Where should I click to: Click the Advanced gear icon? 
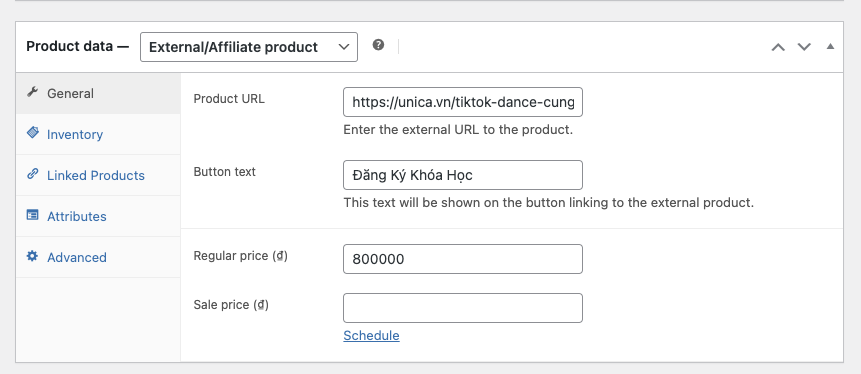point(32,256)
